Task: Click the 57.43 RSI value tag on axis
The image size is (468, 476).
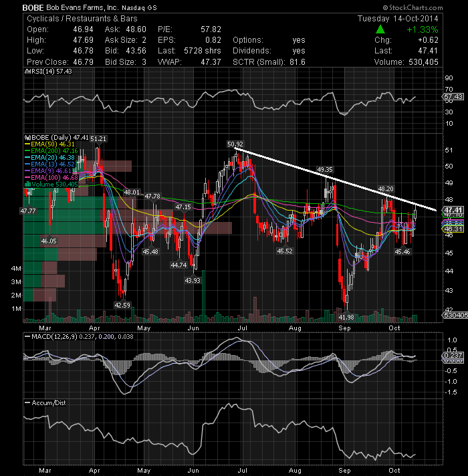Action: coord(453,96)
